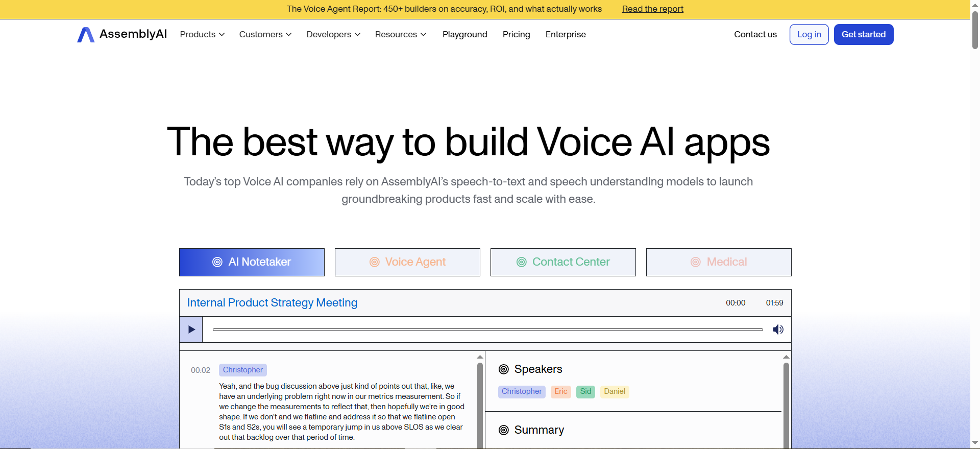The height and width of the screenshot is (449, 980).
Task: Click the transcript panel scroll-up arrow
Action: tap(480, 357)
